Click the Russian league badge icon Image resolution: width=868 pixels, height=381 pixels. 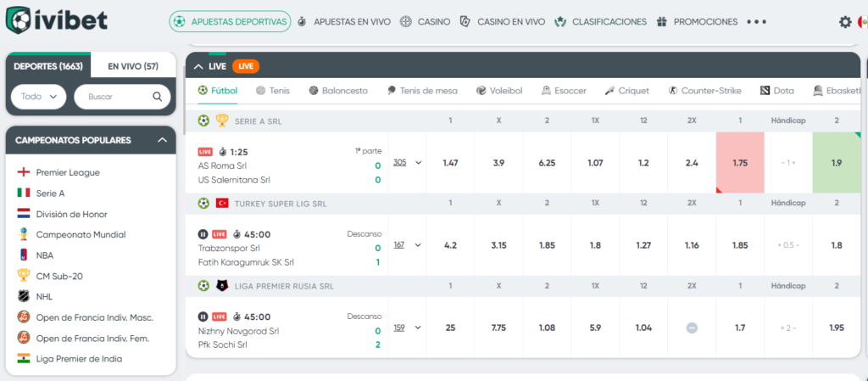[x=223, y=286]
